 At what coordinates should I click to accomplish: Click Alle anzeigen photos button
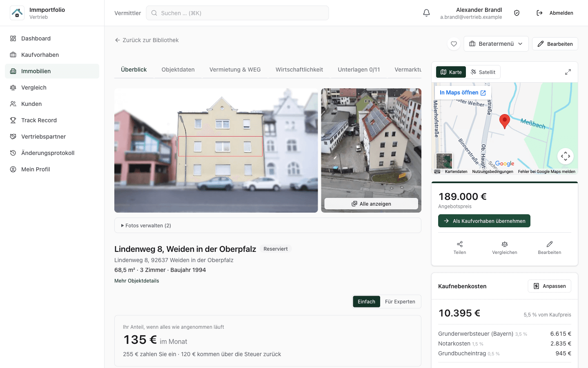(x=371, y=204)
